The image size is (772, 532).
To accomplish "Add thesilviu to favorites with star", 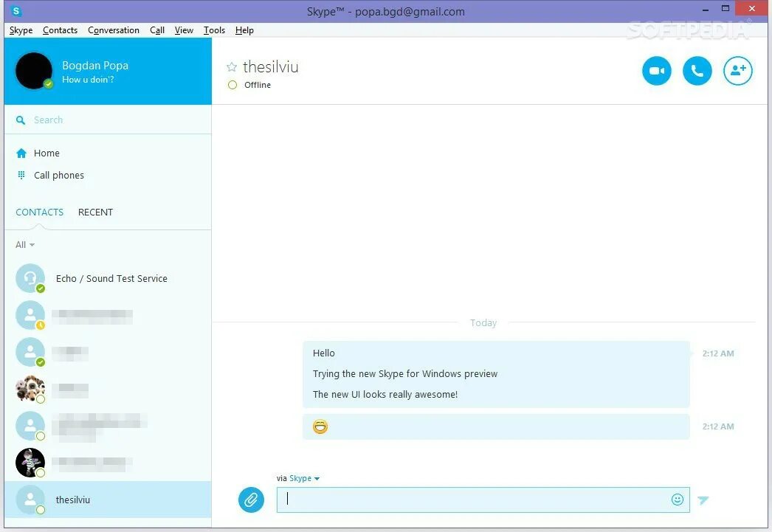I will [232, 66].
